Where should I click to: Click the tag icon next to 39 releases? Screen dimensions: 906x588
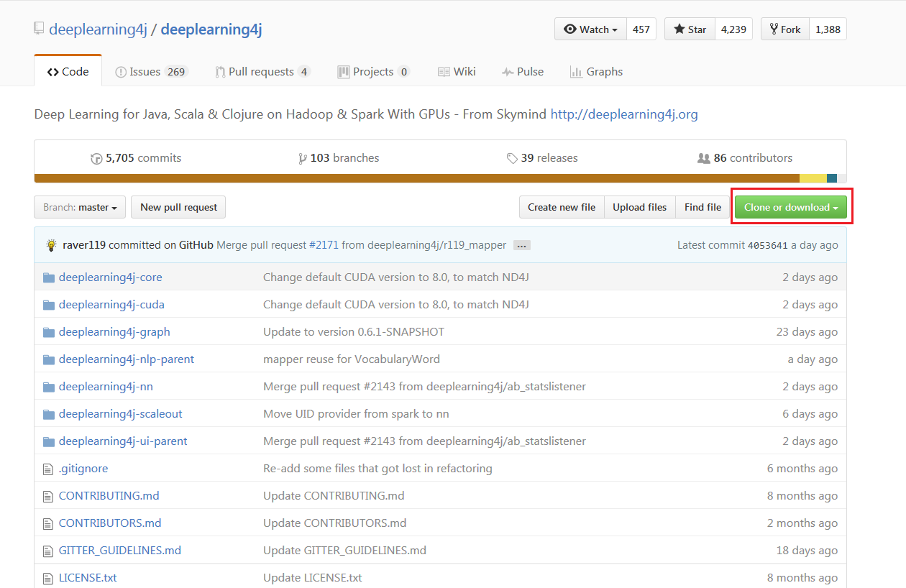[512, 157]
